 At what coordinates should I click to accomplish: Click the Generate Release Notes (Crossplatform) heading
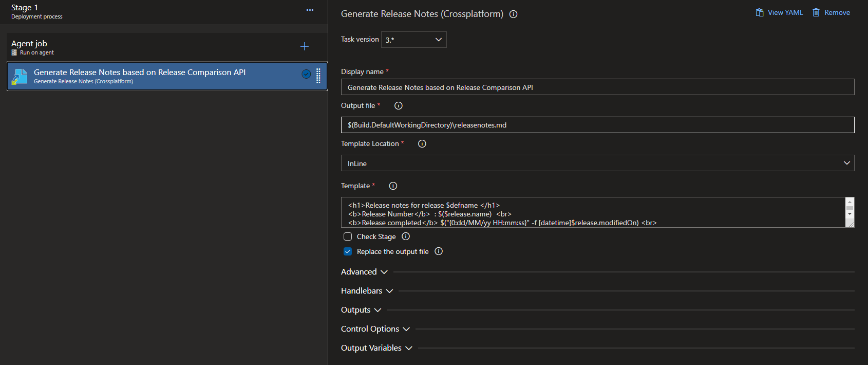(422, 14)
